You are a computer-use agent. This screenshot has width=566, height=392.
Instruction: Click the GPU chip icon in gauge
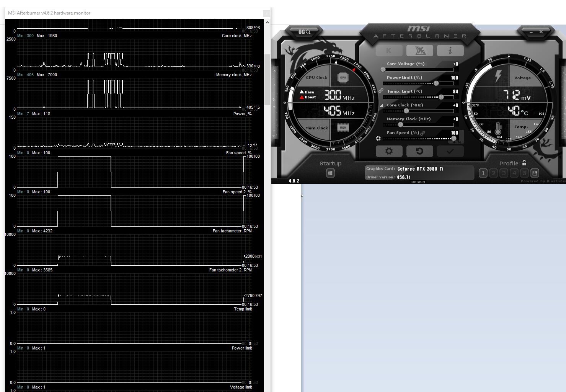pyautogui.click(x=343, y=78)
